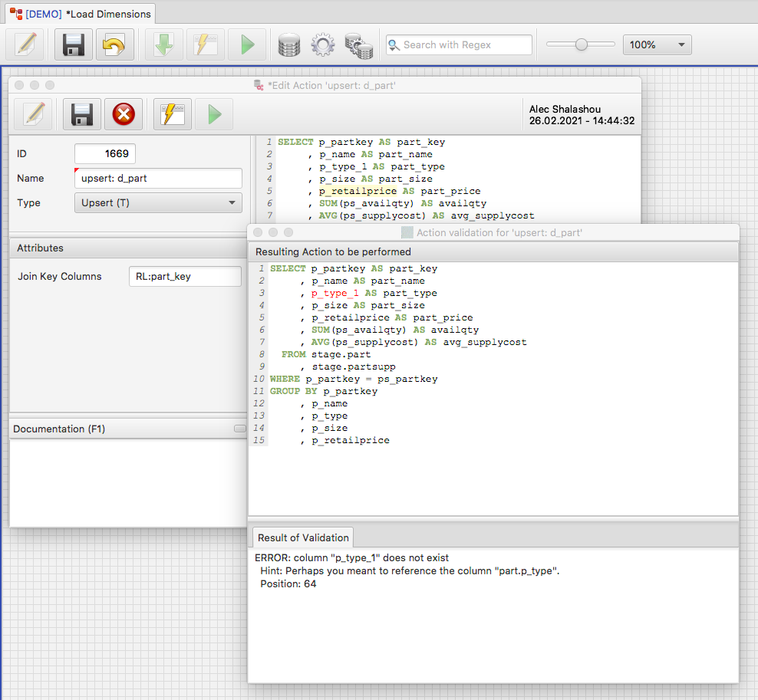
Task: Validate the upsert action with lightning icon
Action: click(173, 115)
